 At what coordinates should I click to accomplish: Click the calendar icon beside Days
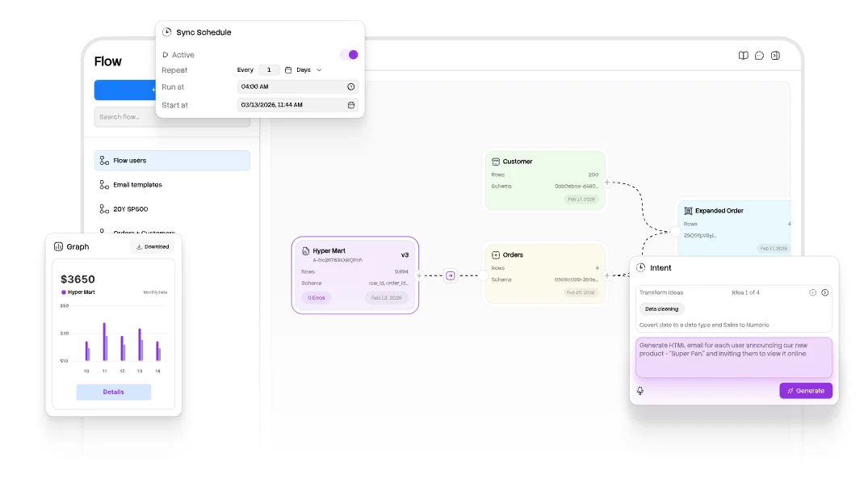(x=288, y=70)
